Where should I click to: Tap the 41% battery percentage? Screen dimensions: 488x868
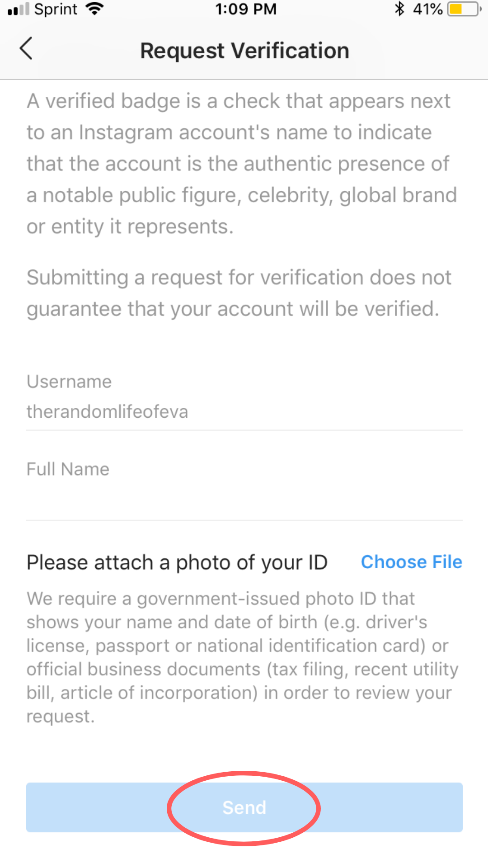427,9
